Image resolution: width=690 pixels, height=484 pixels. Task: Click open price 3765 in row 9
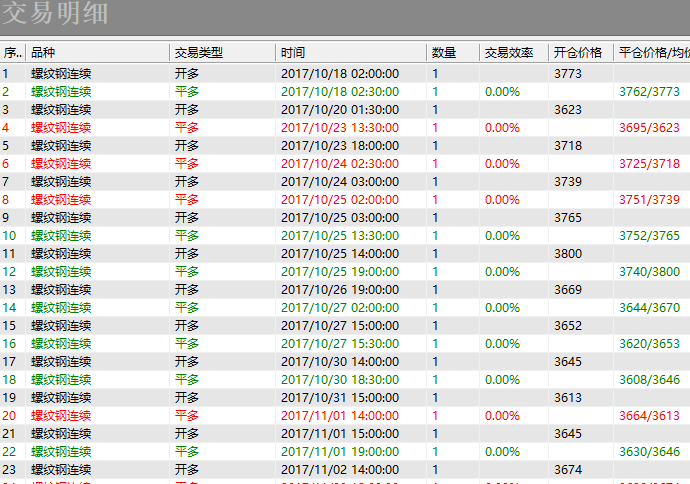coord(568,218)
